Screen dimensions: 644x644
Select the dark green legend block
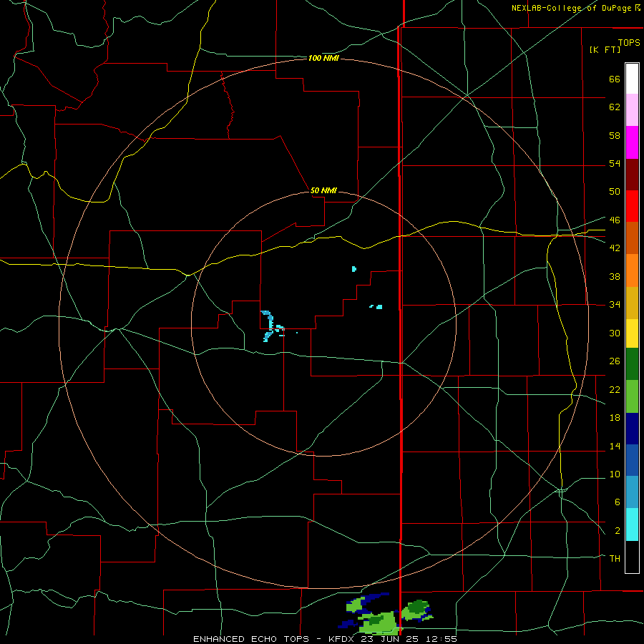[632, 364]
